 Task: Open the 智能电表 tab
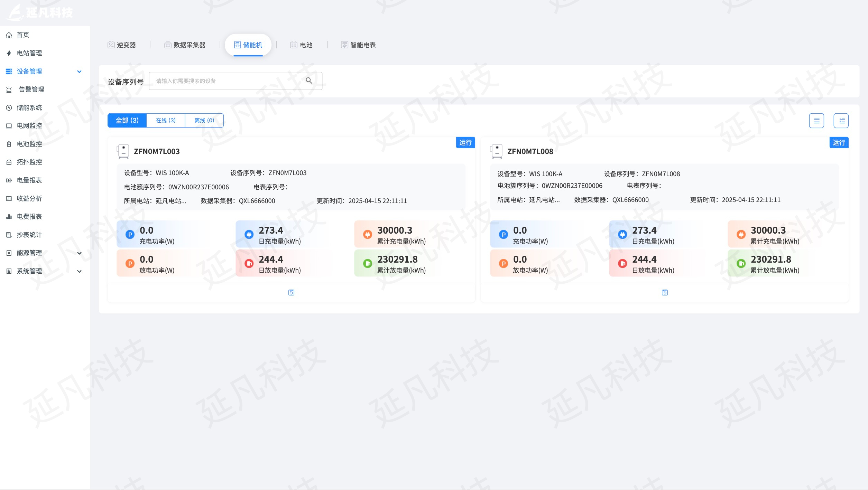[359, 45]
